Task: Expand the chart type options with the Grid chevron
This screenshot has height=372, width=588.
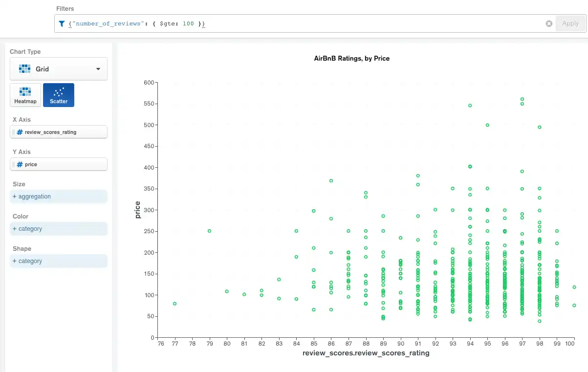Action: pyautogui.click(x=98, y=68)
